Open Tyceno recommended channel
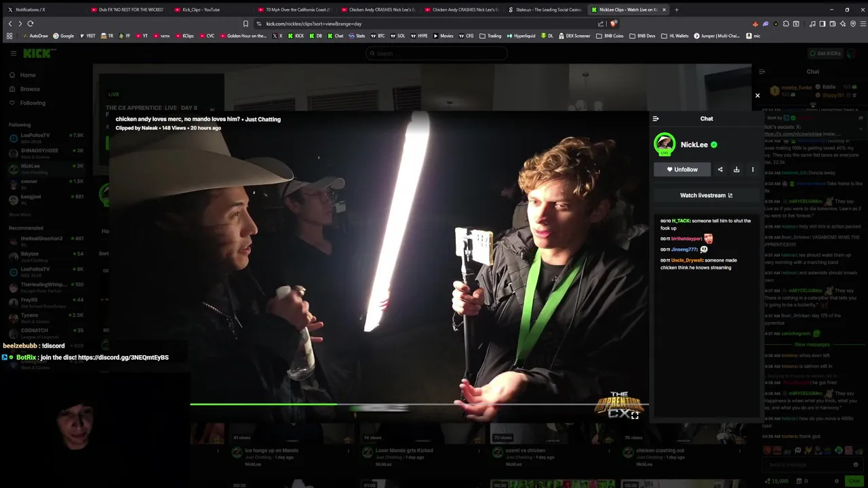868x488 pixels. coord(46,318)
